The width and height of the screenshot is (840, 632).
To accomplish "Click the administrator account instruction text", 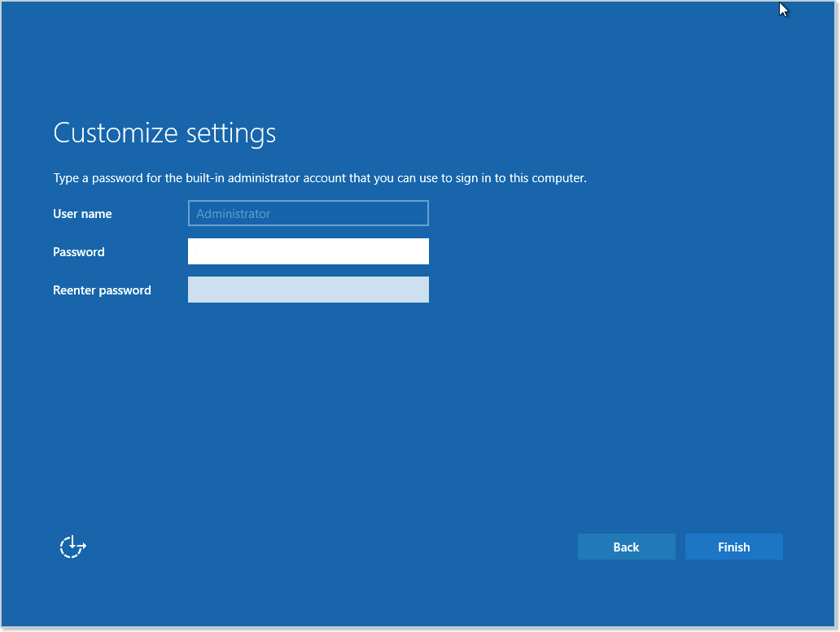I will coord(319,177).
